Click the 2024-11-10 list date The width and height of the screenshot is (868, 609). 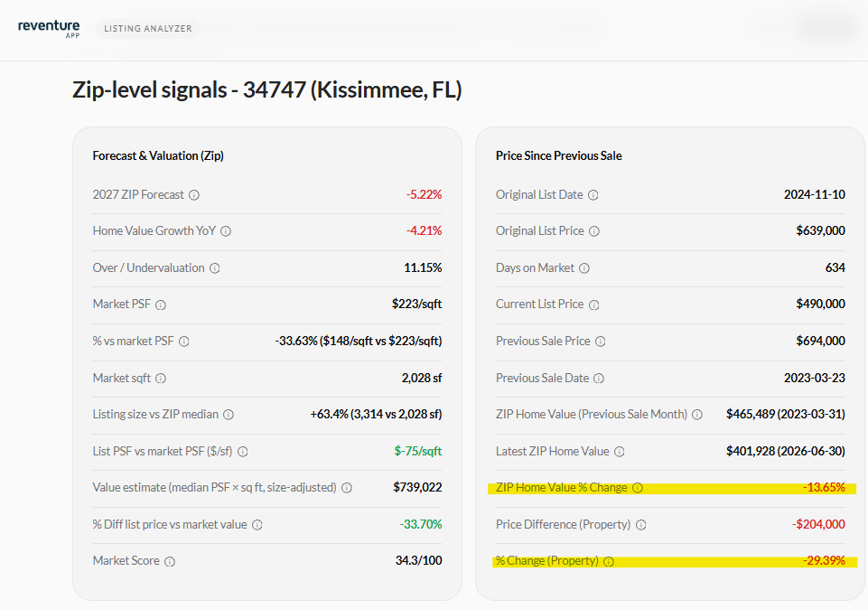click(x=815, y=195)
